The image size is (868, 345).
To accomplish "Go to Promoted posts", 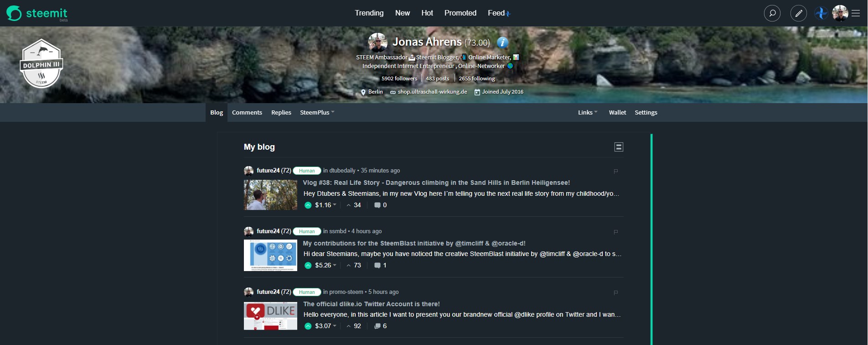I will pyautogui.click(x=460, y=13).
